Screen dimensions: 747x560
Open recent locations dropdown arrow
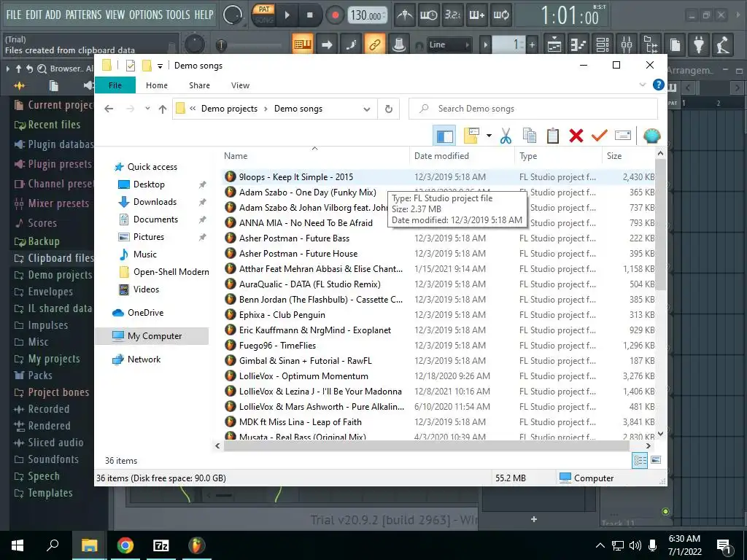(147, 109)
